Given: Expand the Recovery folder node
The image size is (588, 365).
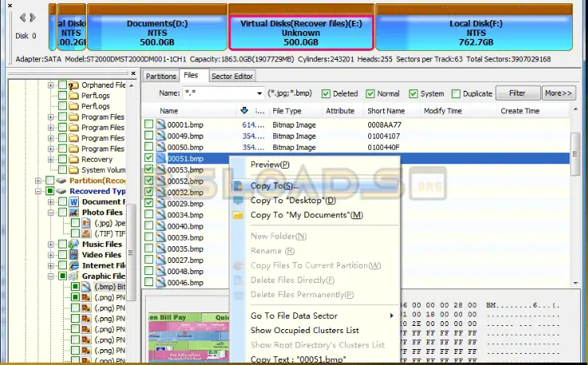Looking at the screenshot, I should (51, 159).
